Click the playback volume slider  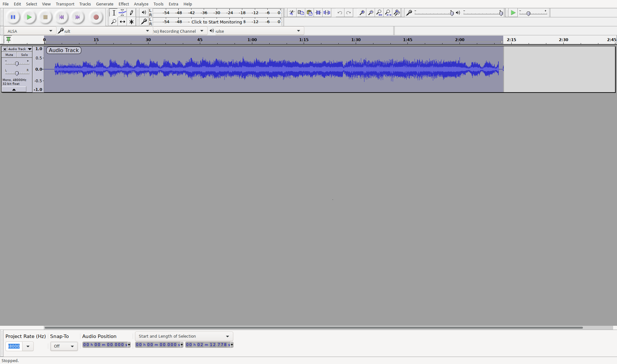[483, 13]
